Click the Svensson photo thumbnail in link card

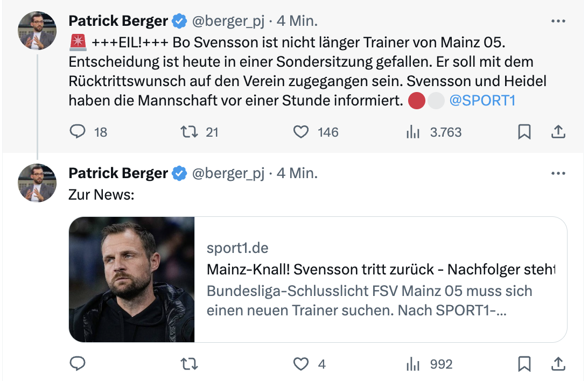point(132,280)
